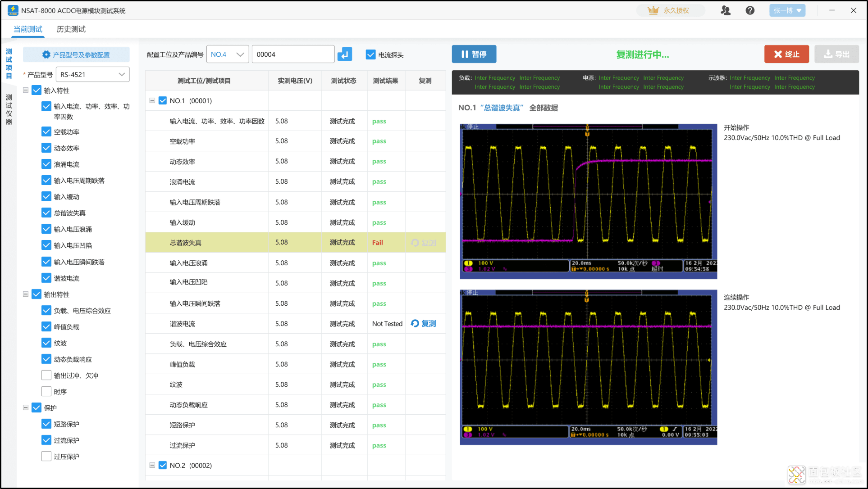Click the 测试状态 column header
Image resolution: width=868 pixels, height=489 pixels.
[x=344, y=81]
